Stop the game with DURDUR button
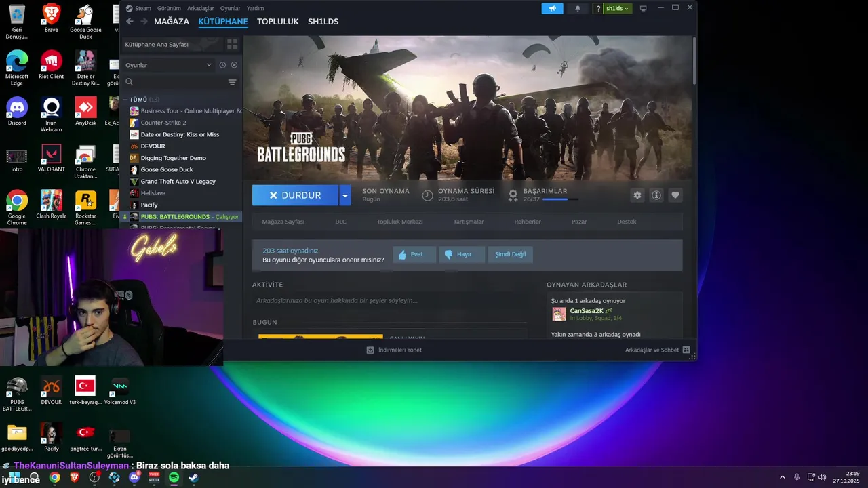The height and width of the screenshot is (488, 868). point(295,195)
